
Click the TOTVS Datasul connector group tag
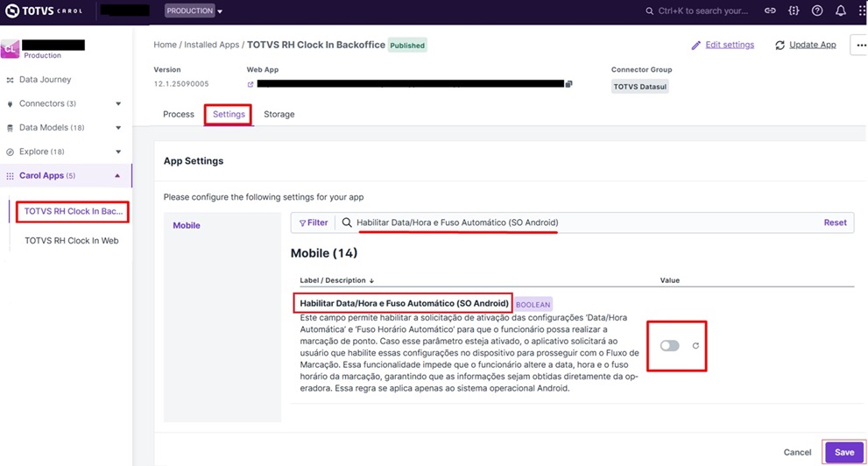(x=640, y=87)
